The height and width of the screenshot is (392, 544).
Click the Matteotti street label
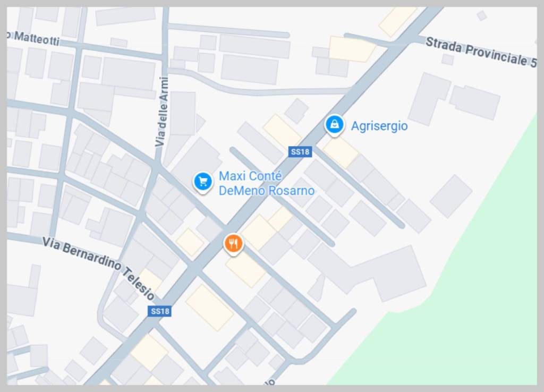point(33,38)
